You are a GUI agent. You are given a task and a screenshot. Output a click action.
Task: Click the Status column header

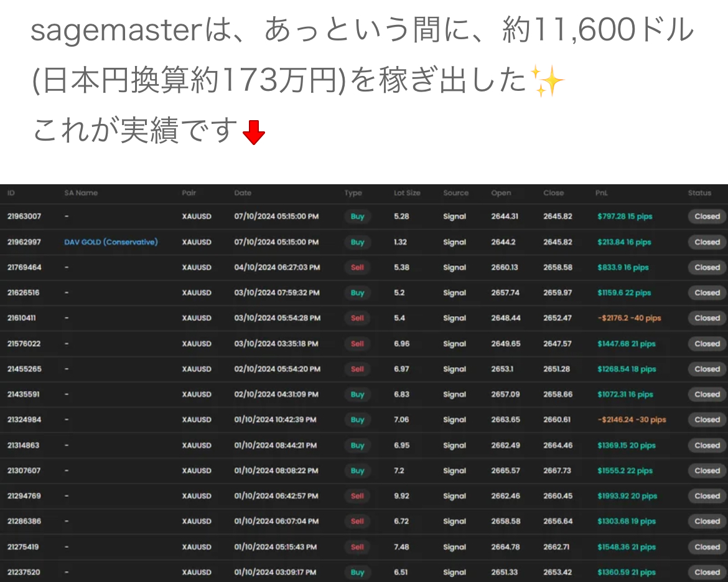click(699, 193)
